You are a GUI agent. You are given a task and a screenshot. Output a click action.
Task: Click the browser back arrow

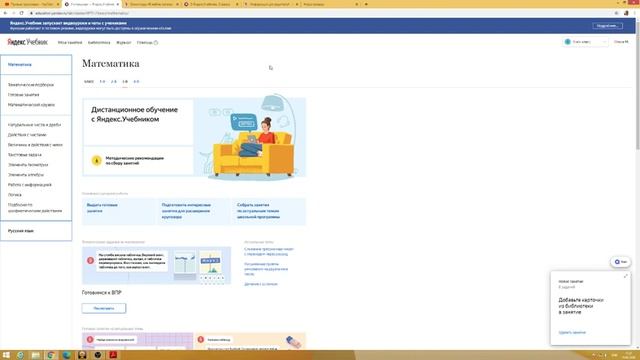click(5, 13)
